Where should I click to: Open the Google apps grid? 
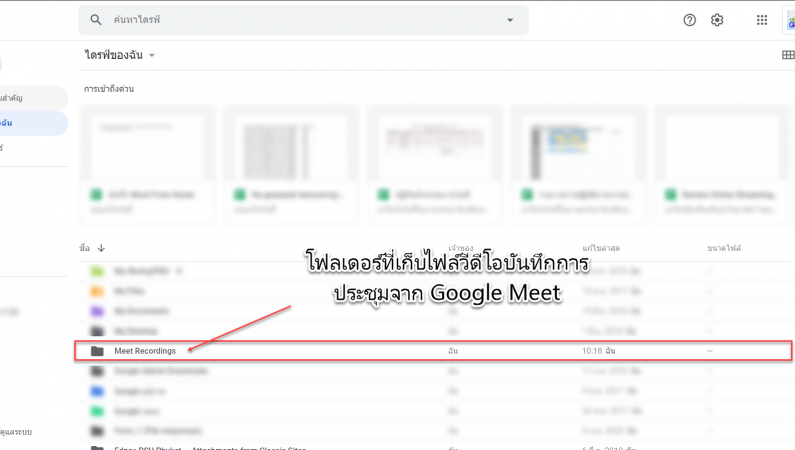(x=762, y=20)
